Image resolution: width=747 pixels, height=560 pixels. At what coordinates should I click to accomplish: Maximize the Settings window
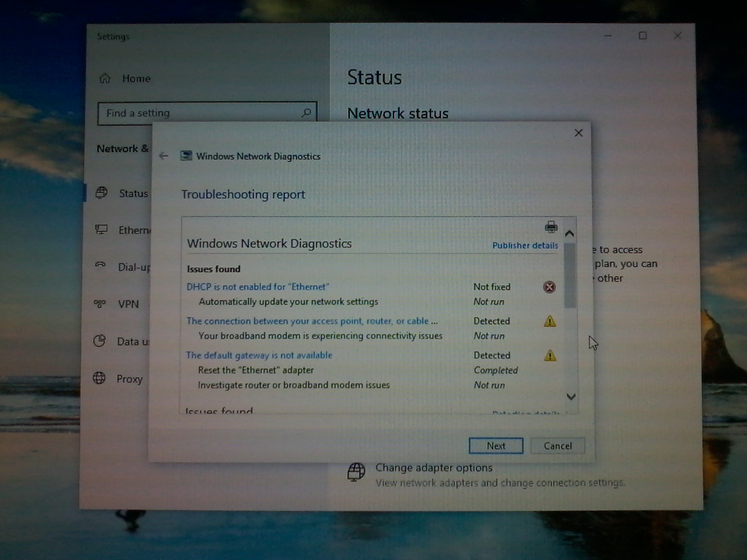pyautogui.click(x=643, y=36)
